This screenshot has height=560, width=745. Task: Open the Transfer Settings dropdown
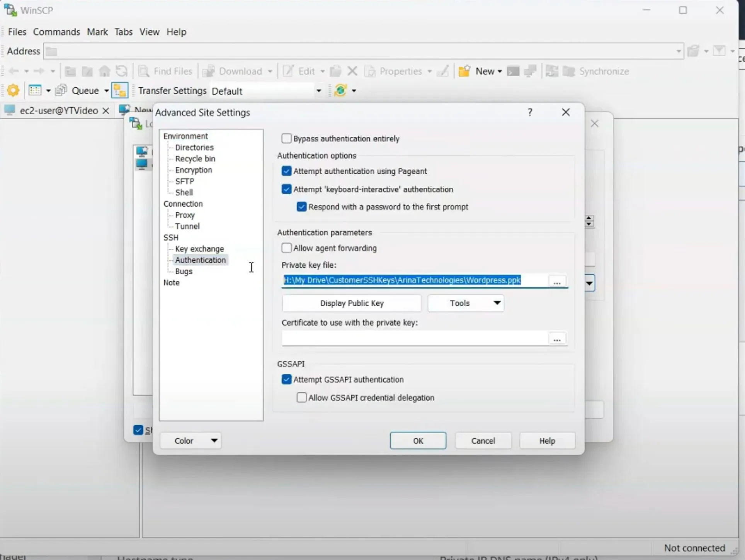tap(318, 91)
